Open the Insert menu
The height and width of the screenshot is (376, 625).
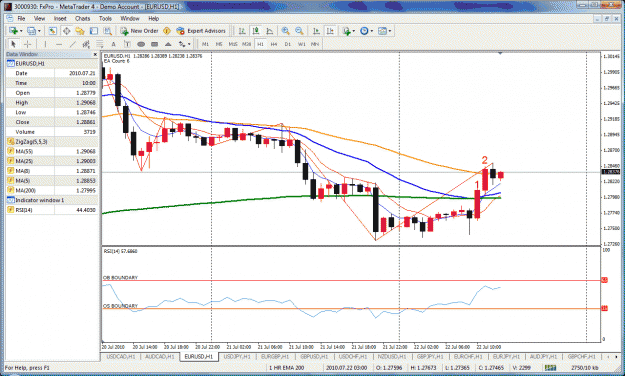pyautogui.click(x=60, y=18)
